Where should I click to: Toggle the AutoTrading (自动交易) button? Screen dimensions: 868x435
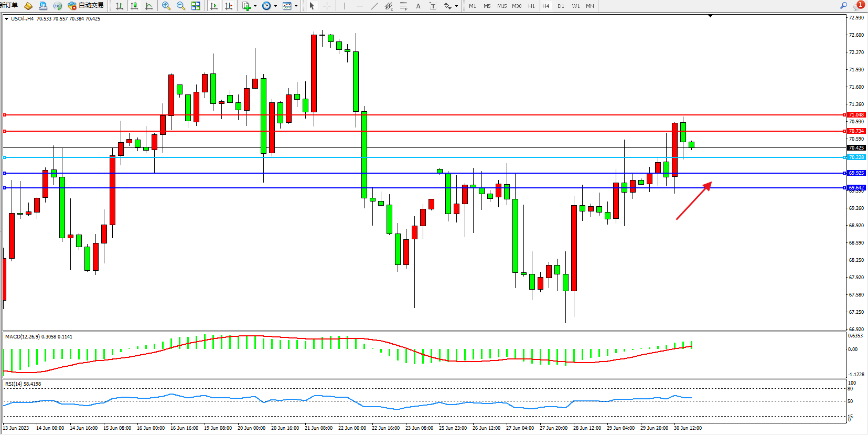click(x=86, y=6)
